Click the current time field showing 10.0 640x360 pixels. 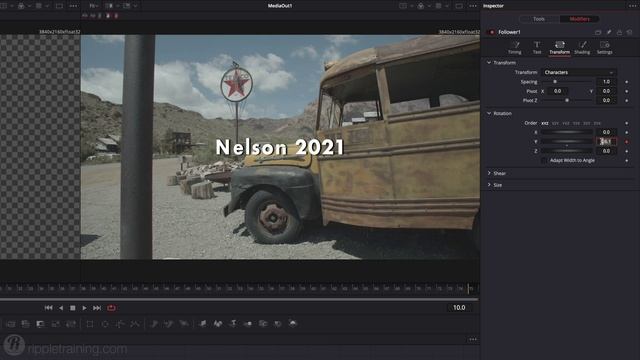[459, 308]
